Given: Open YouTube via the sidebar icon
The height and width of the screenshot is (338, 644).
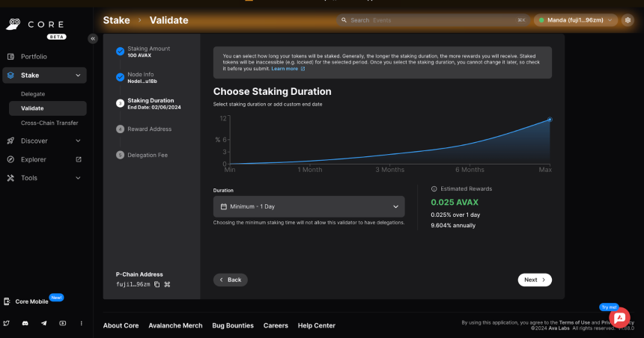Looking at the screenshot, I should pos(62,323).
